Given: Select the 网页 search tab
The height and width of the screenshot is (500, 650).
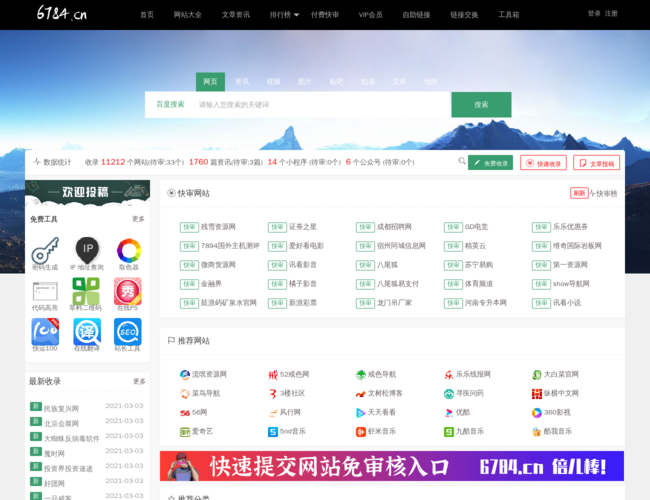Looking at the screenshot, I should click(x=210, y=82).
